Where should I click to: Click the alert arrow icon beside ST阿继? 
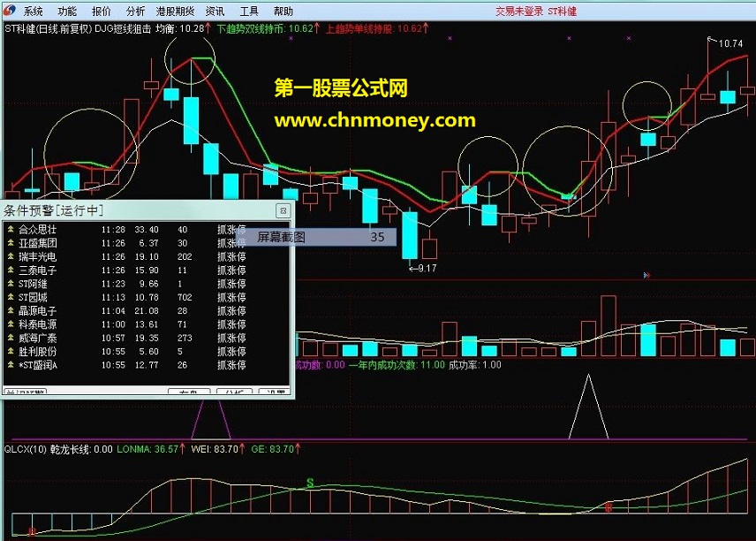[10, 283]
